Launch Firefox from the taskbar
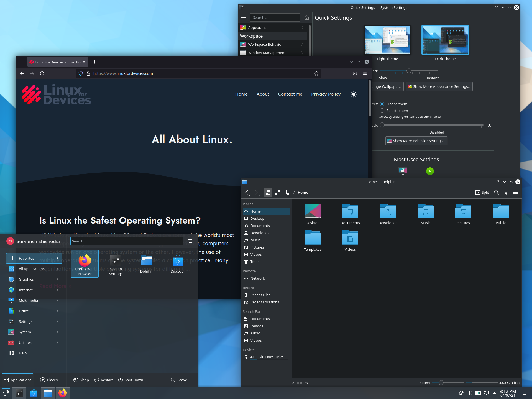Screen dimensions: 532x399 (x=62, y=393)
